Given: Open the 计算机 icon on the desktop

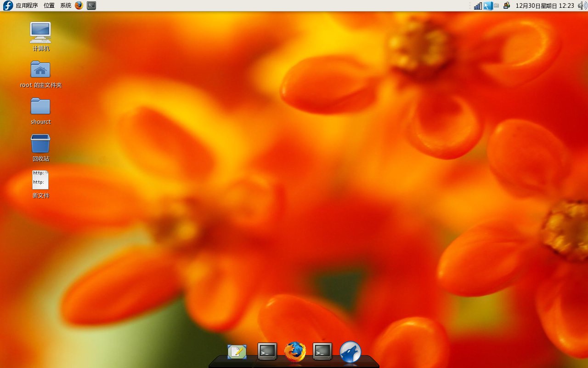Looking at the screenshot, I should point(40,32).
